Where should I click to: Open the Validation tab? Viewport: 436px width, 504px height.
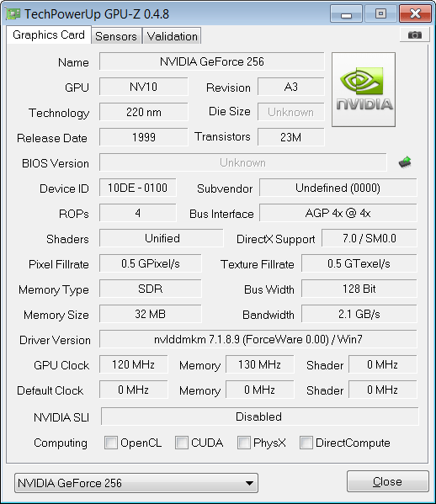click(172, 36)
